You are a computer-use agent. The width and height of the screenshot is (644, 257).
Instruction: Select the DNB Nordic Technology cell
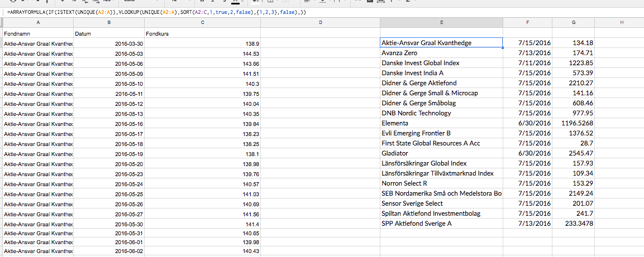click(441, 113)
